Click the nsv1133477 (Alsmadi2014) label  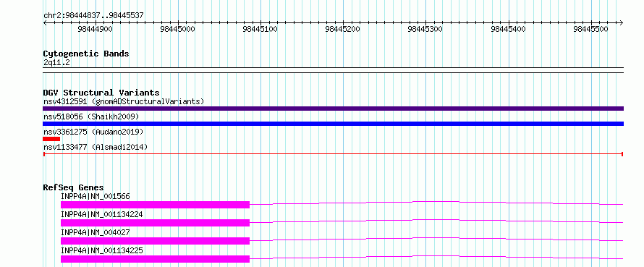96,147
